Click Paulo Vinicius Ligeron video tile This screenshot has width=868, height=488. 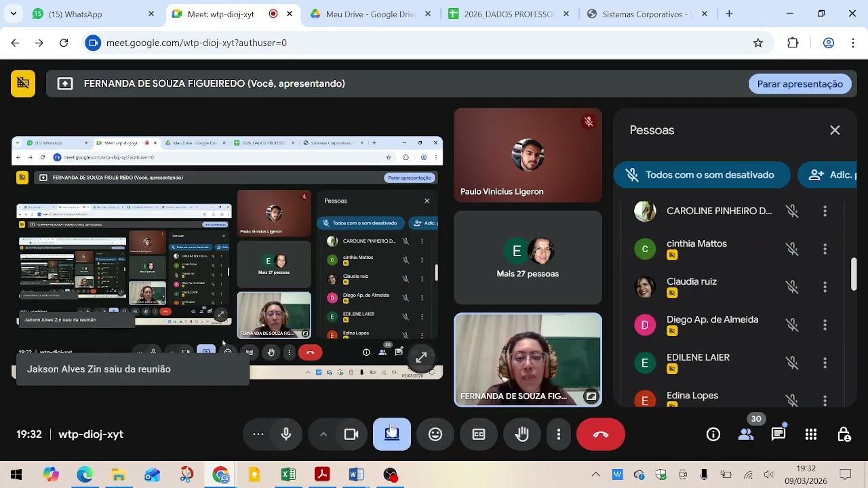click(x=528, y=155)
